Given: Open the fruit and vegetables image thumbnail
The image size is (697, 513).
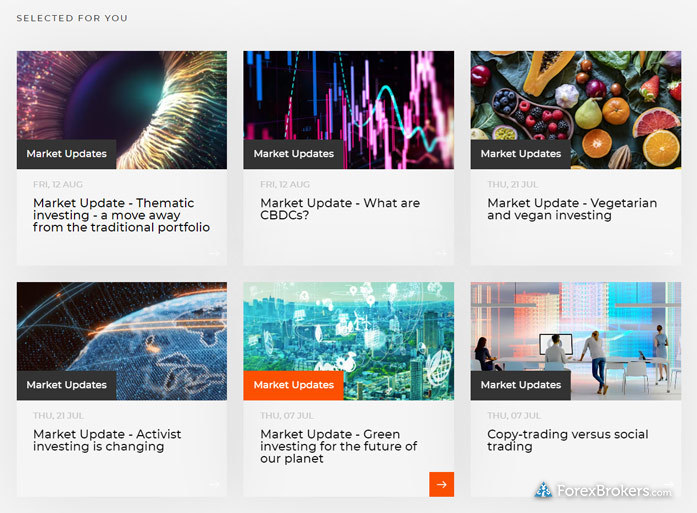Looking at the screenshot, I should [576, 110].
